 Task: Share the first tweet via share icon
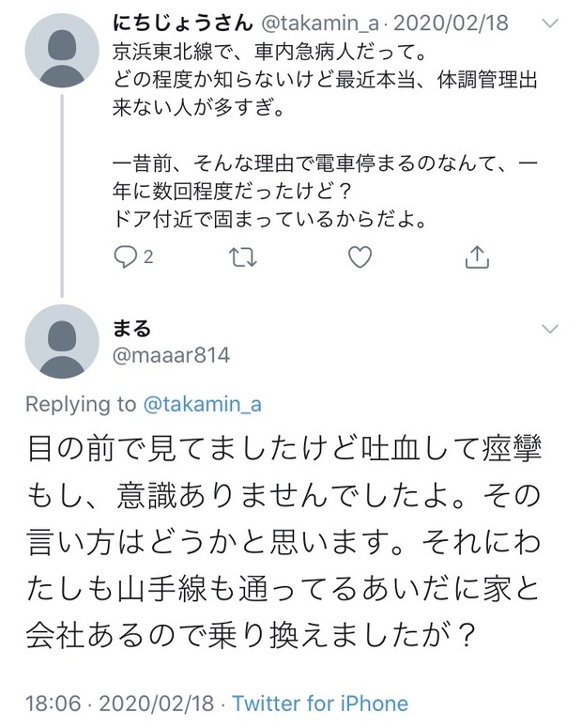477,256
